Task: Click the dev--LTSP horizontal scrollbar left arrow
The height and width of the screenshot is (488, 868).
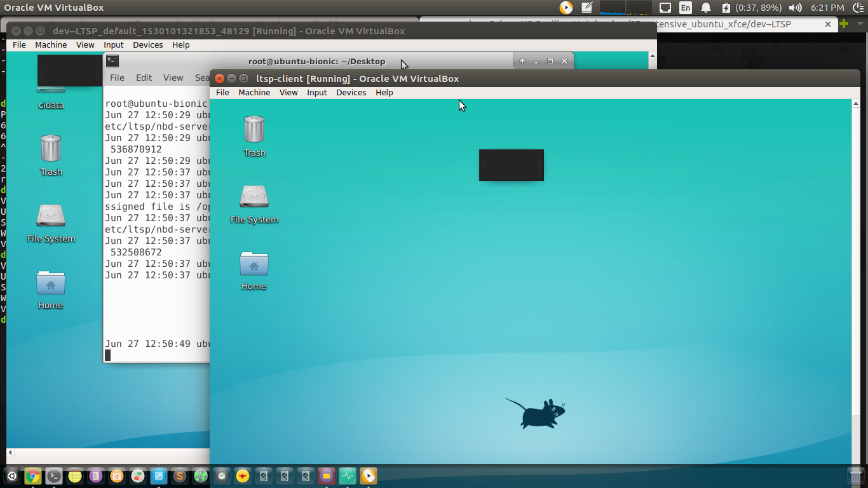Action: coord(10,453)
